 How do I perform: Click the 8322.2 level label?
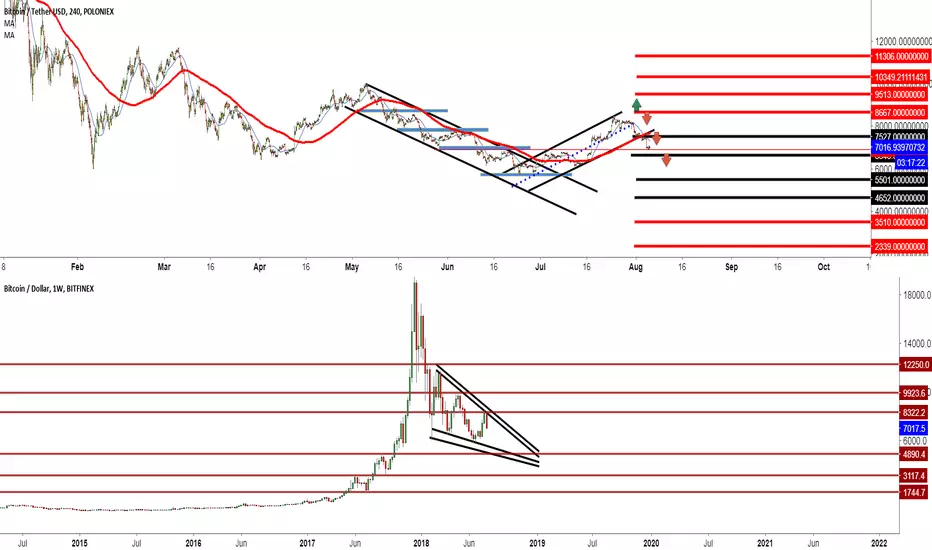(914, 413)
